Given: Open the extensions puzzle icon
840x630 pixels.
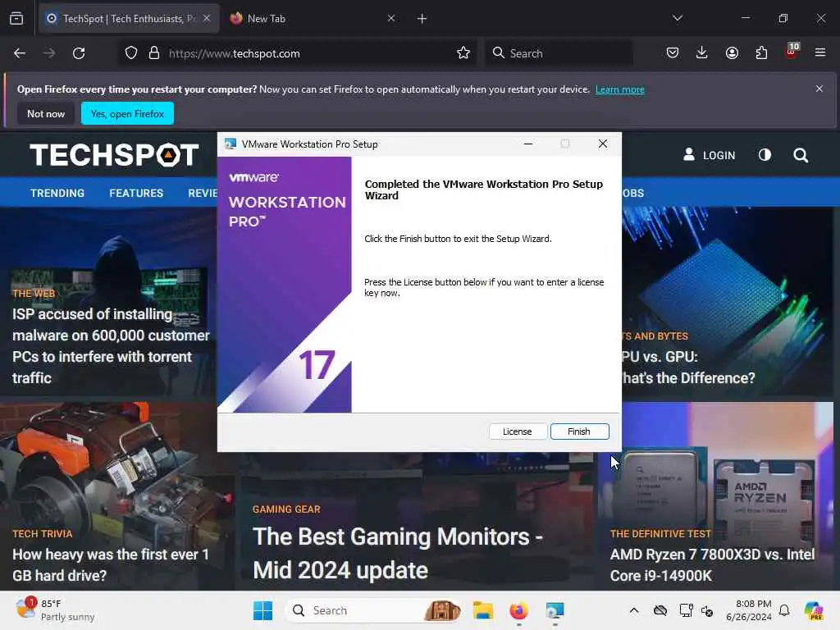Looking at the screenshot, I should click(x=761, y=52).
